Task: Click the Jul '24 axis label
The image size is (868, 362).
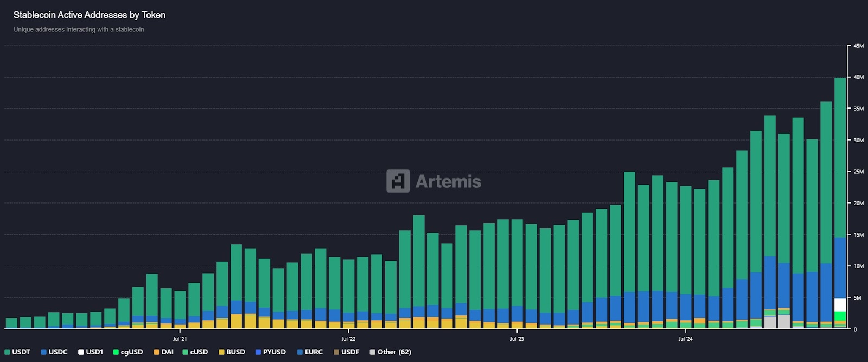Action: tap(685, 339)
